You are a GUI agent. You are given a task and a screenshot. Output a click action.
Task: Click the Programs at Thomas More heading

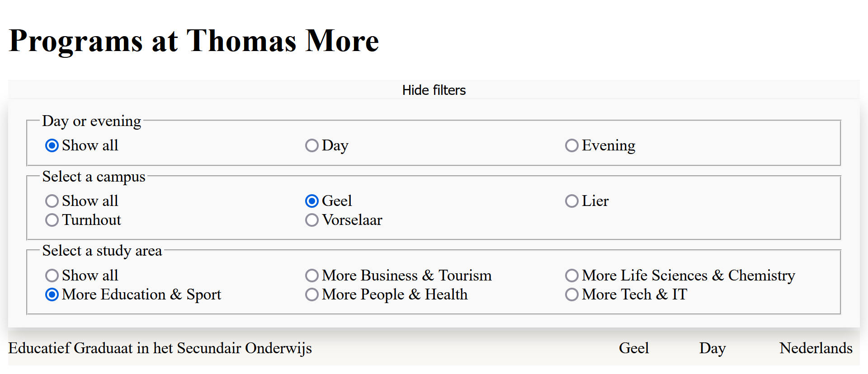pyautogui.click(x=193, y=41)
